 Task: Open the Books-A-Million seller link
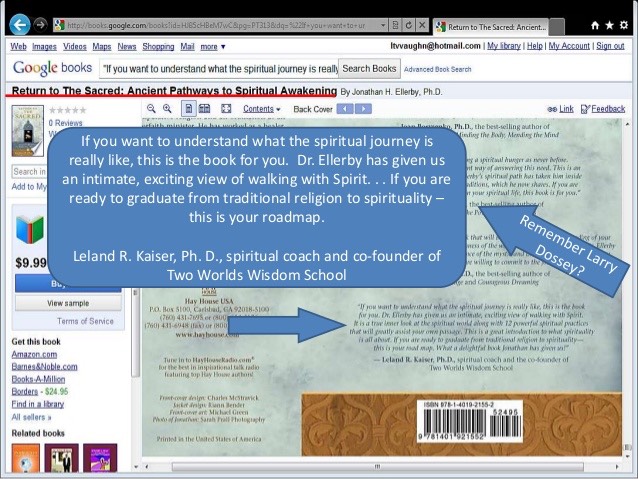point(38,379)
